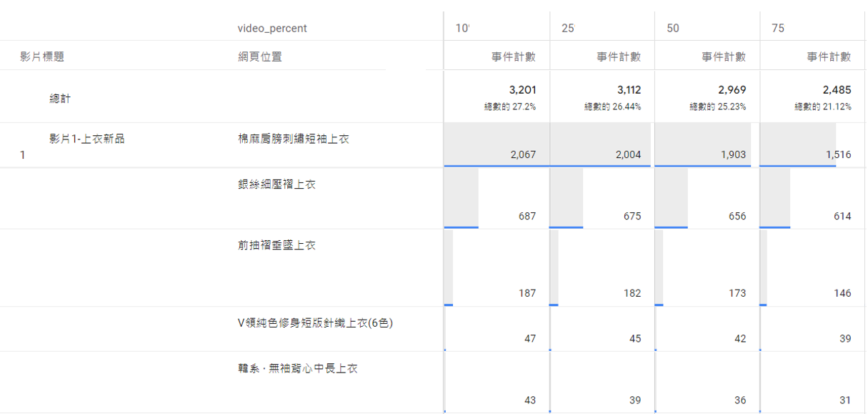Select the 75 video percent column header
Image resolution: width=868 pixels, height=414 pixels.
click(x=778, y=29)
